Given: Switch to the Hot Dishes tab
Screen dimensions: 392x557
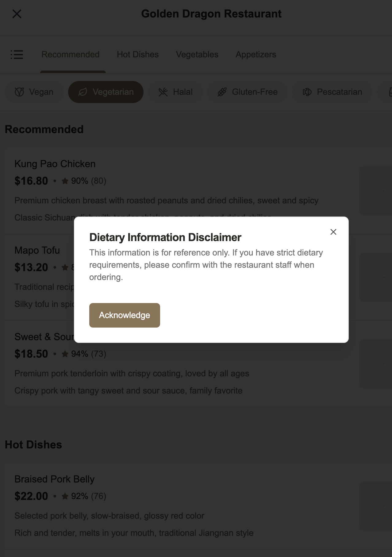Looking at the screenshot, I should 138,55.
